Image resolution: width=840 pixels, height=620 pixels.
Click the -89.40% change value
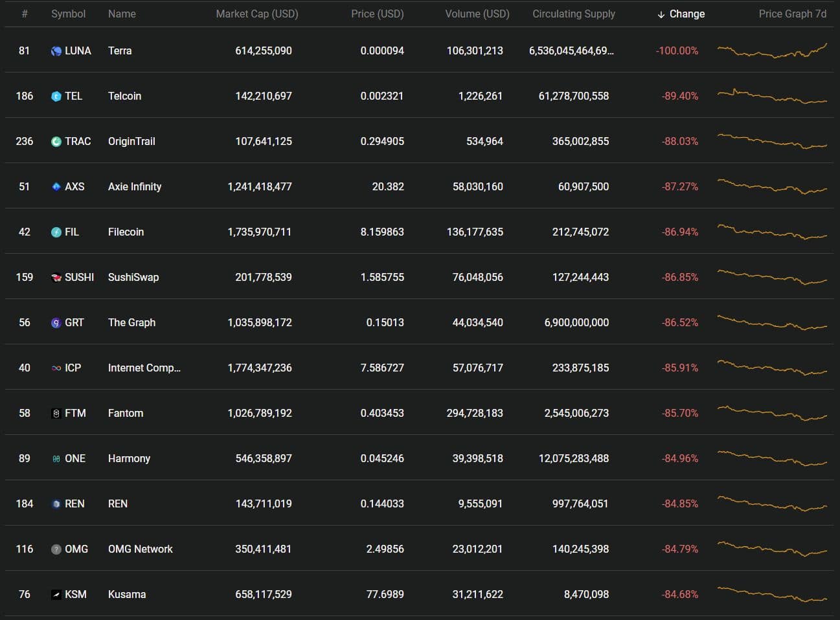click(x=679, y=96)
